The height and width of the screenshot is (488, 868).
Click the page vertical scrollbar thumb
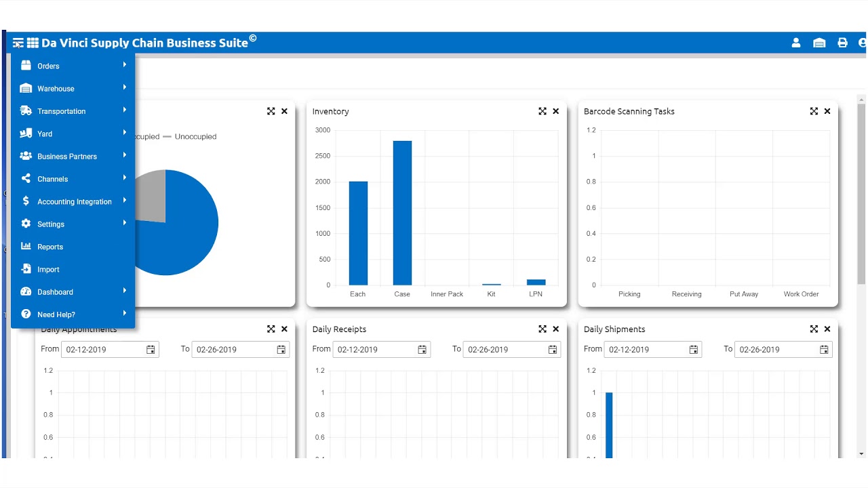[x=862, y=194]
